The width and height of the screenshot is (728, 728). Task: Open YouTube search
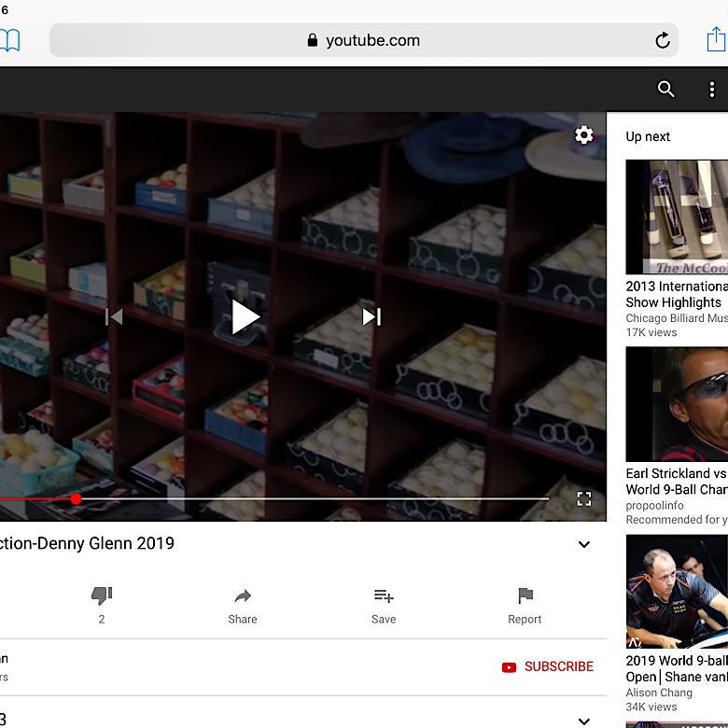665,89
